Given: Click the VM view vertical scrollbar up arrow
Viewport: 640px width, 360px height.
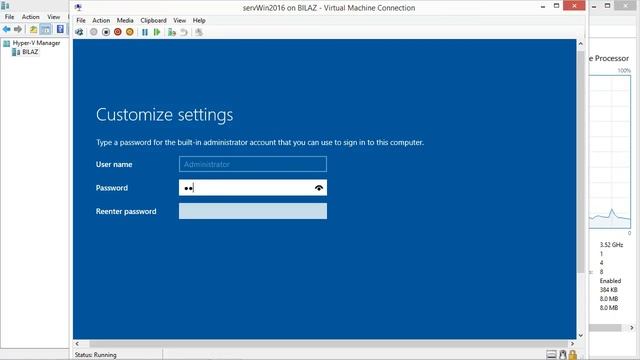Looking at the screenshot, I should pyautogui.click(x=580, y=43).
